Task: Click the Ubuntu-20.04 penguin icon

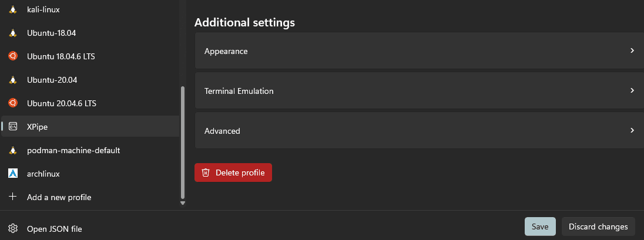Action: [x=12, y=80]
